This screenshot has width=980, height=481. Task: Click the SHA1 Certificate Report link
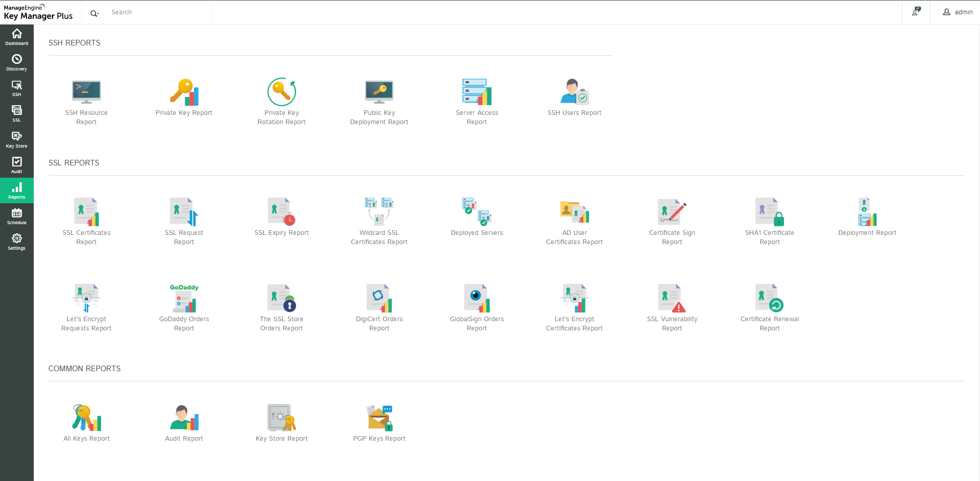tap(769, 237)
